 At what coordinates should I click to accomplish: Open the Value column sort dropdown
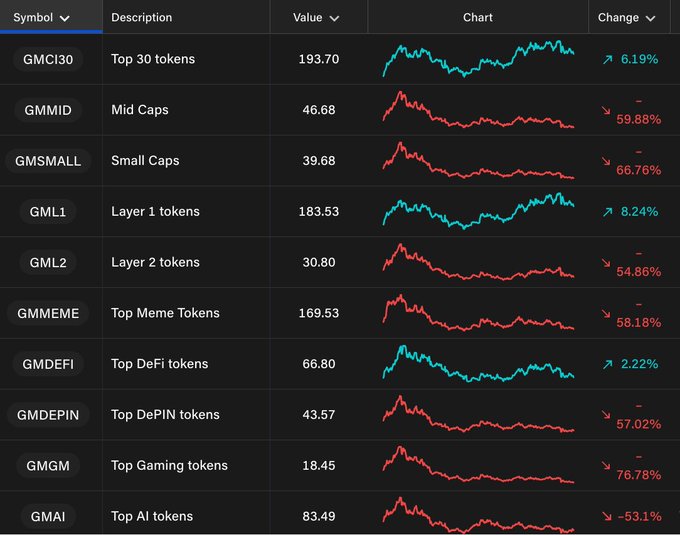pyautogui.click(x=334, y=18)
